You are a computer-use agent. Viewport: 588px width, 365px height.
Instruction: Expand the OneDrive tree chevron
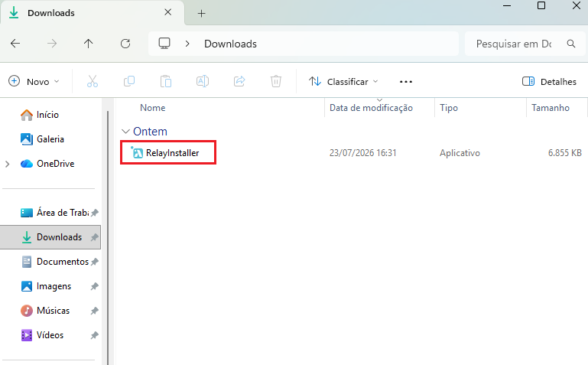[x=7, y=164]
